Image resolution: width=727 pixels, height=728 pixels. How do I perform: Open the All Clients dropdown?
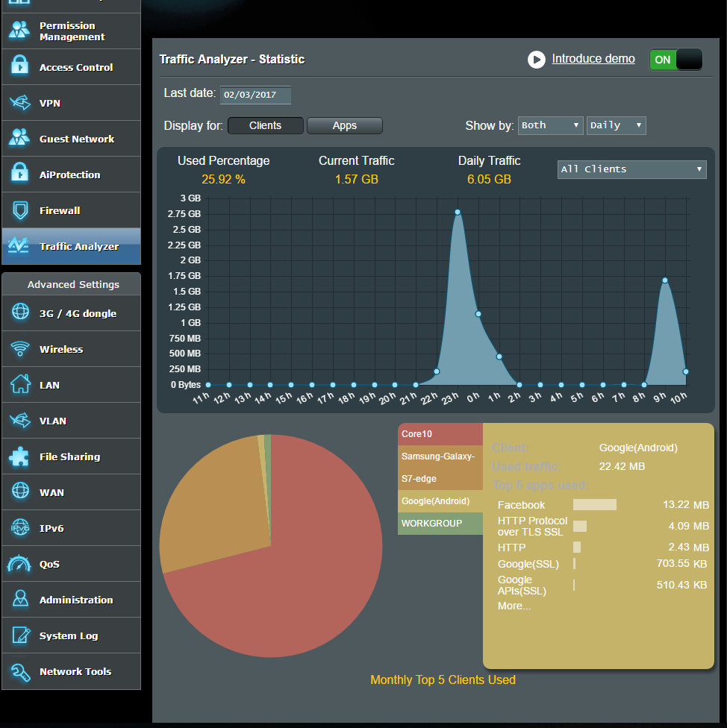[631, 169]
